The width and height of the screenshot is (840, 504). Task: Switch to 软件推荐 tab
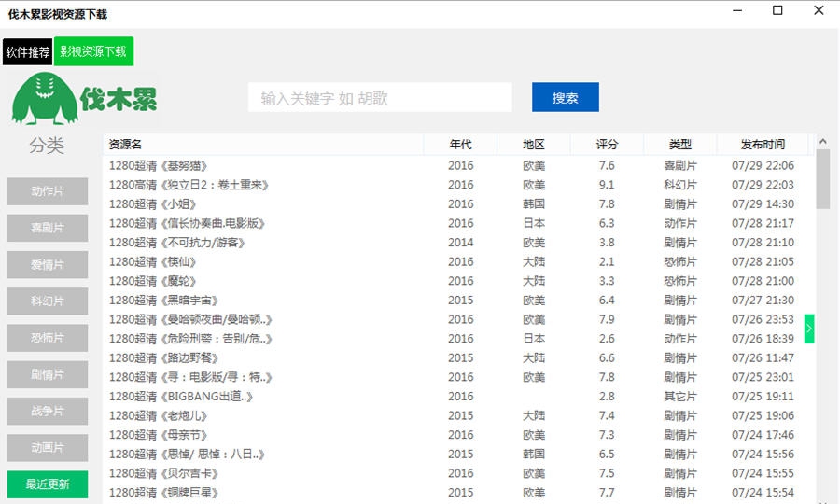[x=28, y=52]
